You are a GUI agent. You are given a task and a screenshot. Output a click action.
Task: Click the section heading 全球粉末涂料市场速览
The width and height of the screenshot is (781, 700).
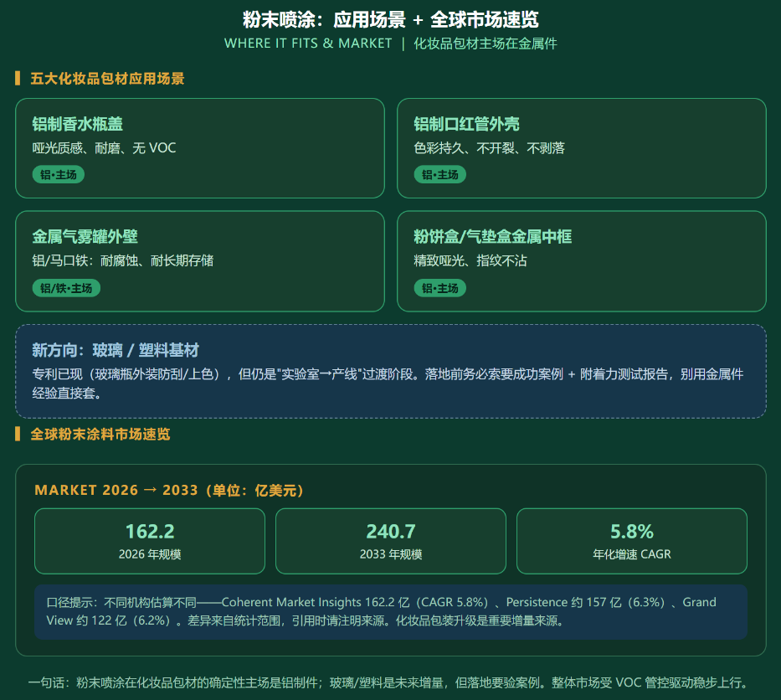(100, 435)
